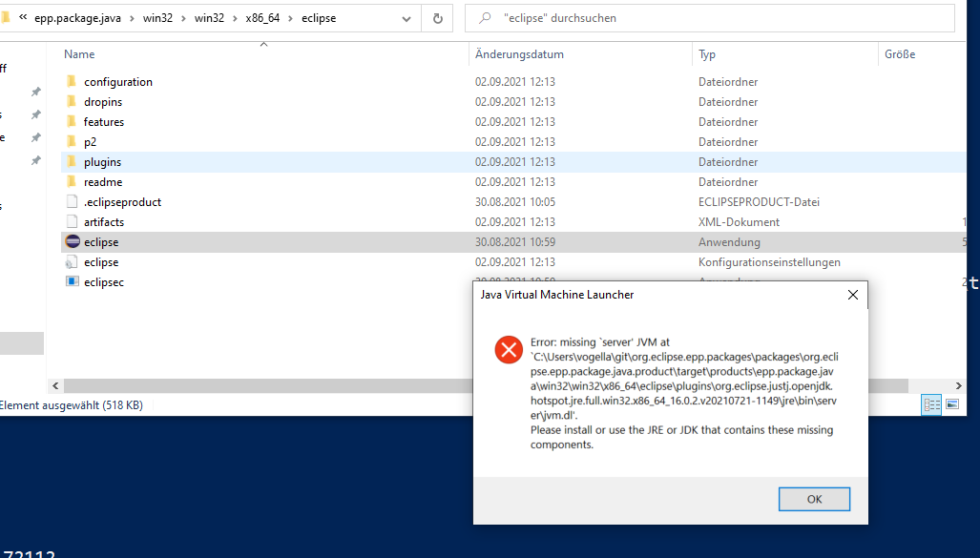The height and width of the screenshot is (558, 980).
Task: Select the features folder name
Action: 104,122
